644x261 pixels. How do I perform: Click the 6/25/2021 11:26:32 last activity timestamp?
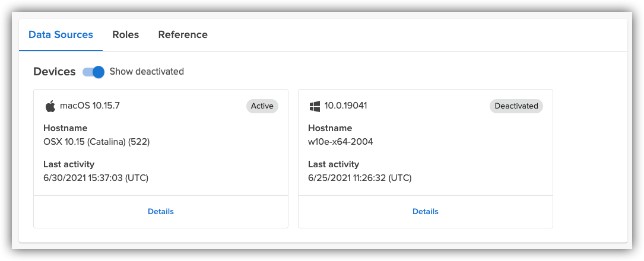[360, 177]
